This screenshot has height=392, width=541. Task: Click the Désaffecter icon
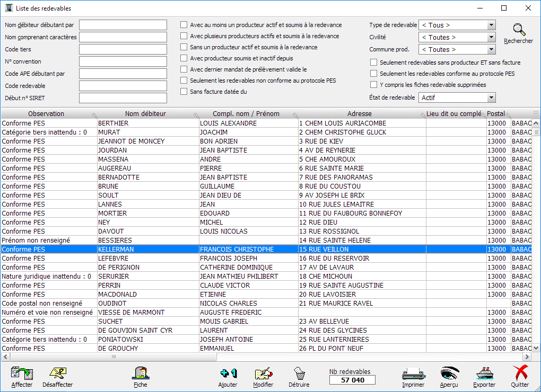click(x=57, y=373)
